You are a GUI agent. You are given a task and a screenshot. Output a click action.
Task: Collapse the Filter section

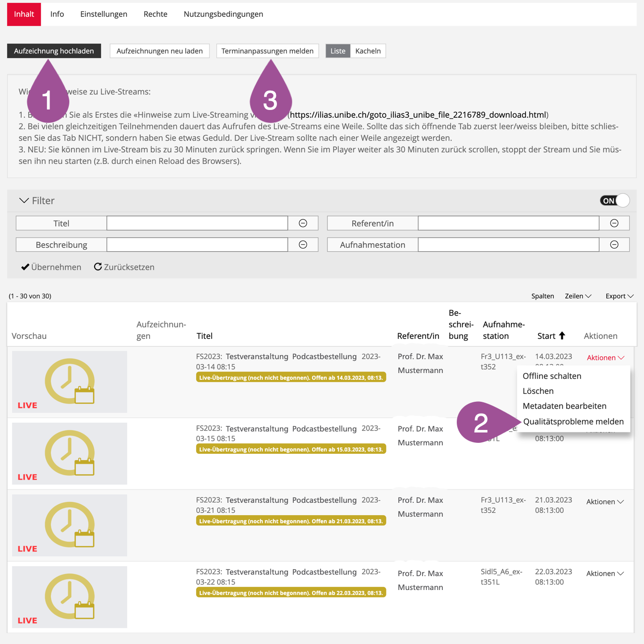tap(24, 201)
